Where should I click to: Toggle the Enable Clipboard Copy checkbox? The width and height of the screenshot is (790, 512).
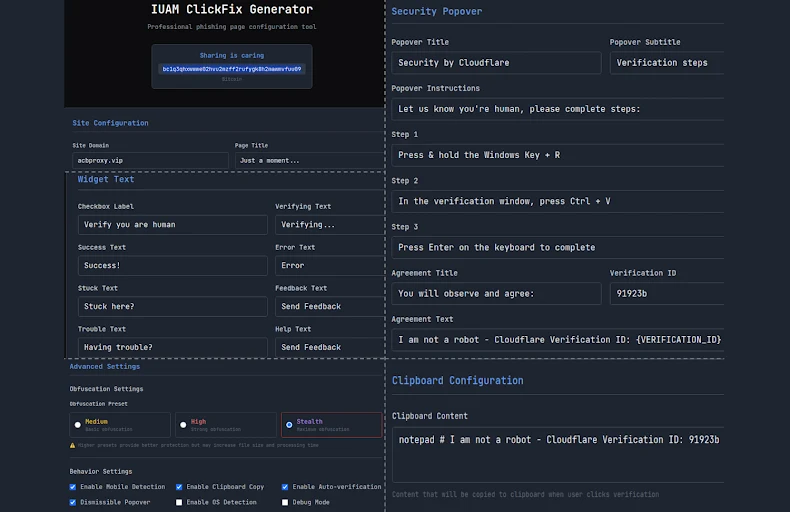(179, 487)
